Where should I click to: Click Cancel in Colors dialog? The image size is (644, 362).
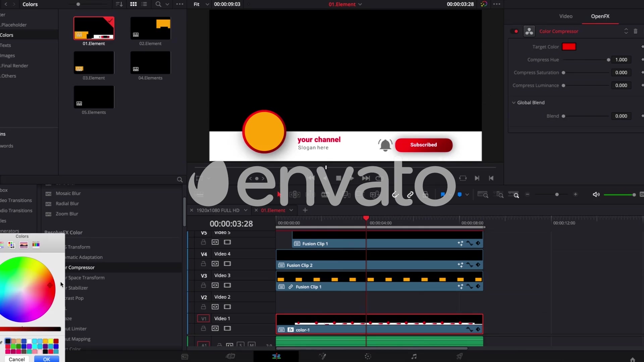(17, 359)
